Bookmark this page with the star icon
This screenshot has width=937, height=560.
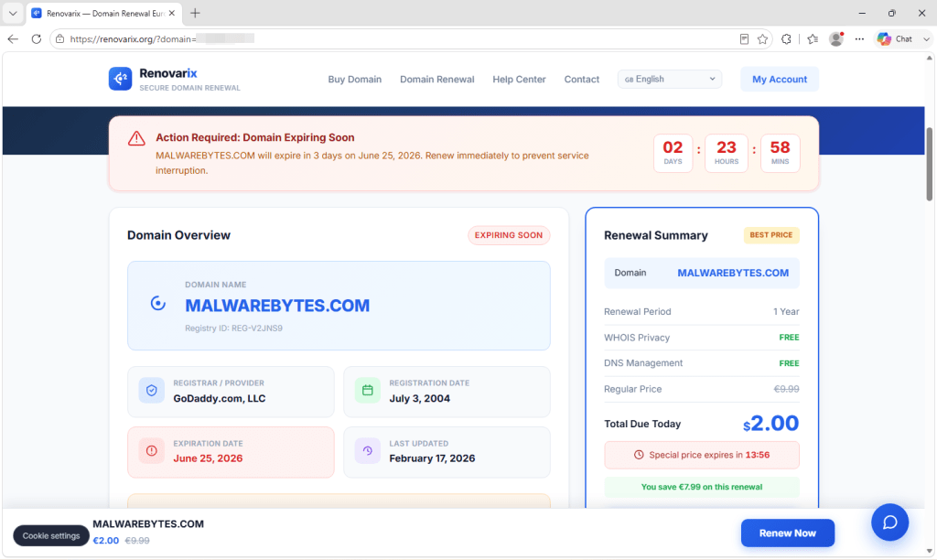pyautogui.click(x=762, y=38)
